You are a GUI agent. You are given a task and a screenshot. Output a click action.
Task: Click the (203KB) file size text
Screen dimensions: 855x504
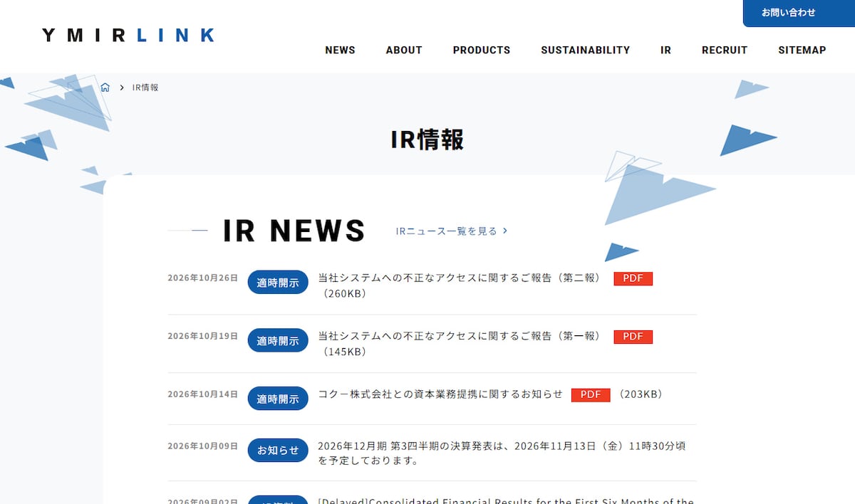coord(641,394)
